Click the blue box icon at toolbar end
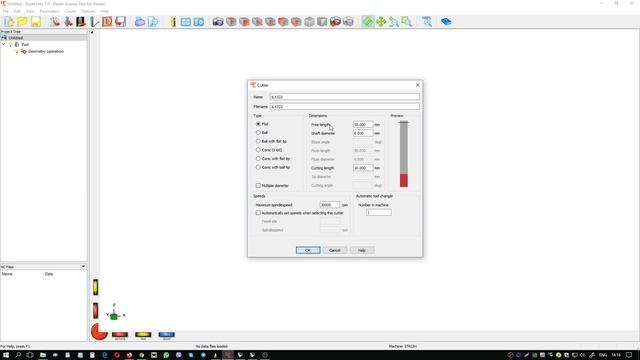This screenshot has height=360, width=640. coord(446,22)
